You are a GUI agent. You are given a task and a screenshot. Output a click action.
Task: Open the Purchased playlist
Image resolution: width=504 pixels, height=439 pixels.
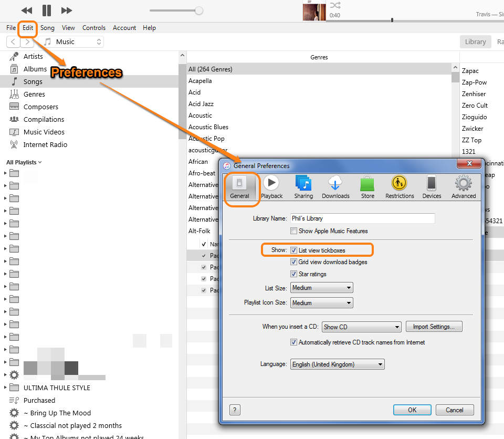[39, 401]
